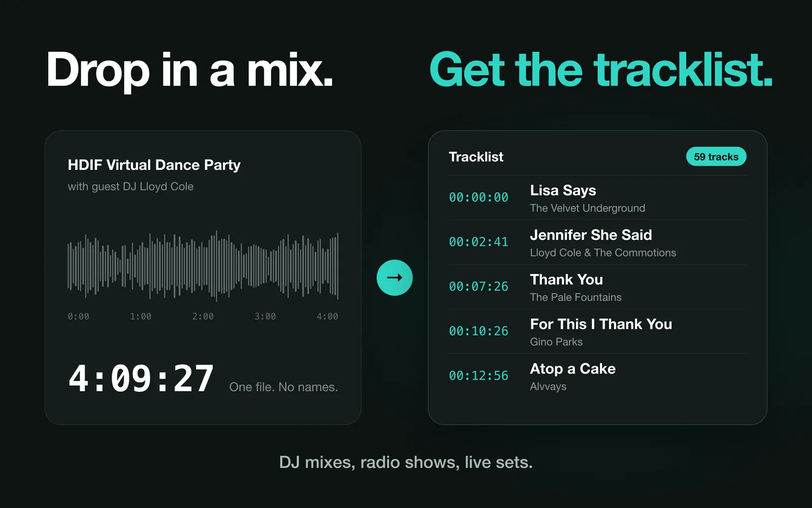Click the audio waveform display
The image size is (812, 508).
coord(203,265)
